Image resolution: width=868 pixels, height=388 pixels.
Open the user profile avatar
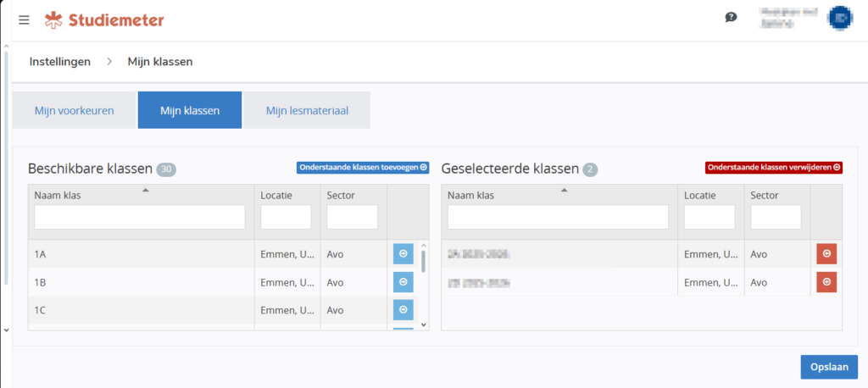tap(840, 17)
